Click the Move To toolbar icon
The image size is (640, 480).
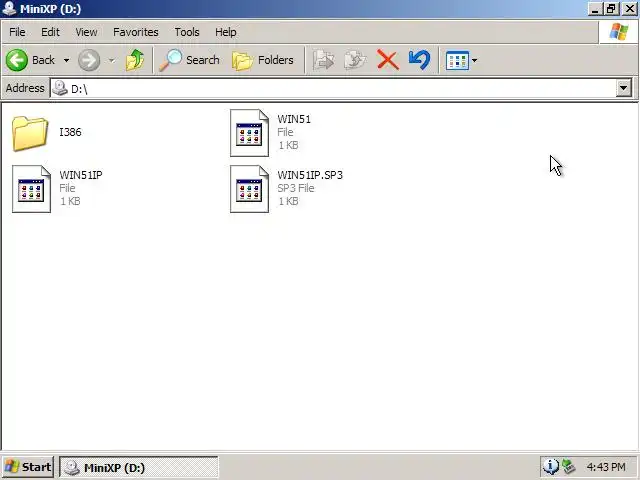tap(324, 60)
